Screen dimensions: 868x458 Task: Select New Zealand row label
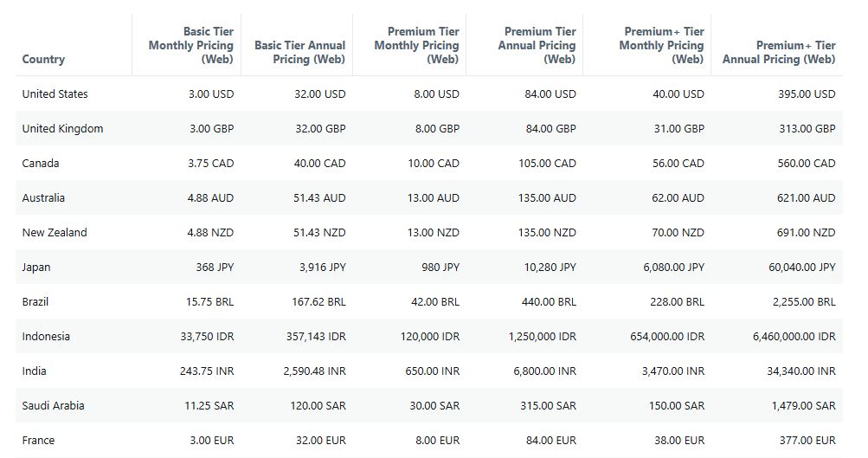[x=55, y=232]
